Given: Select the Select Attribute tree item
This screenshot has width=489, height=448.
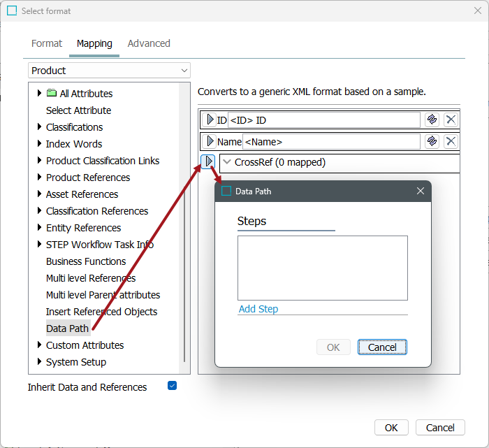Looking at the screenshot, I should pyautogui.click(x=78, y=110).
